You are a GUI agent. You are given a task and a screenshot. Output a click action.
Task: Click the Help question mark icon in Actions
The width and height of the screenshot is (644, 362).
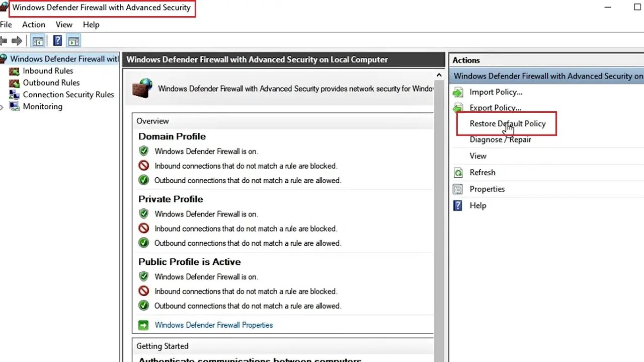click(457, 205)
